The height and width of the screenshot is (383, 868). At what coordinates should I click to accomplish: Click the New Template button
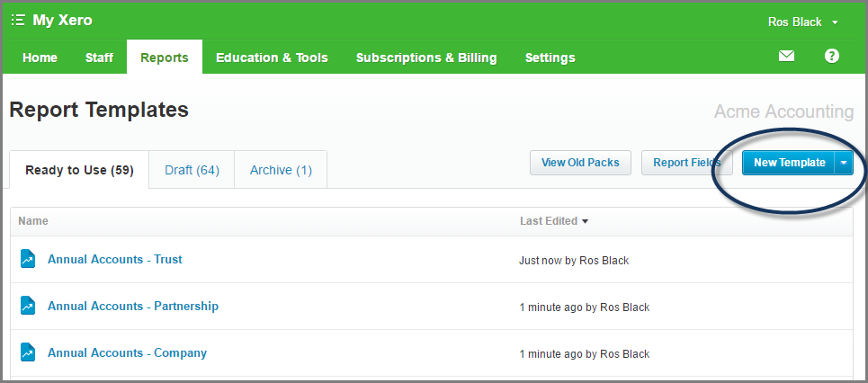coord(788,163)
